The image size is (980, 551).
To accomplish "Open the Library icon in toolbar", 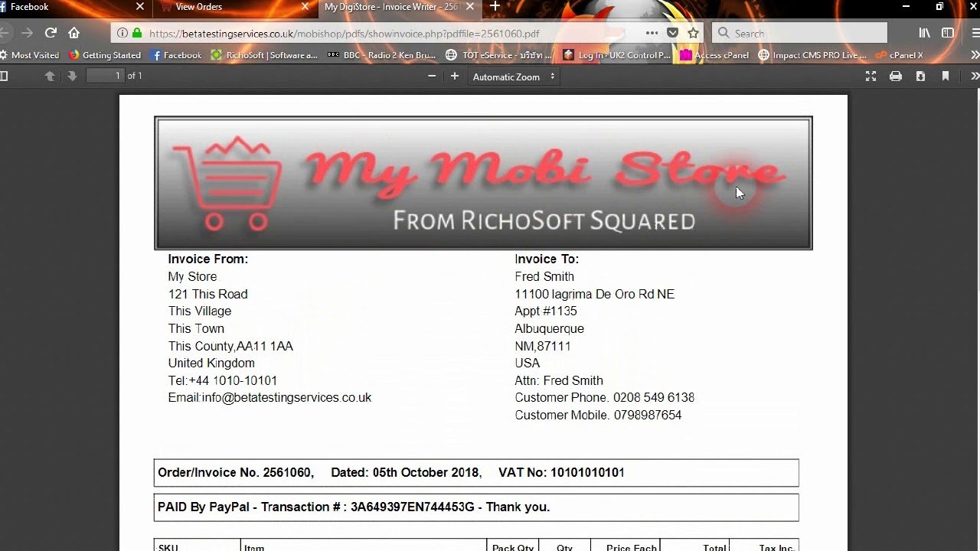I will (925, 33).
